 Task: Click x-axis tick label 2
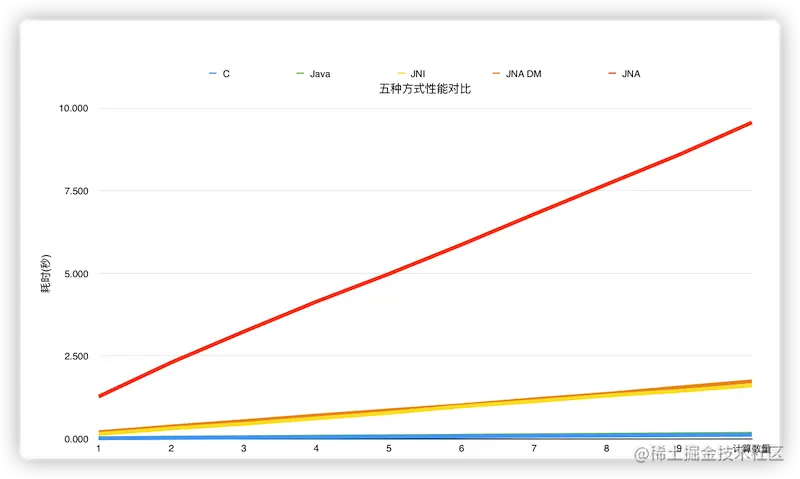171,448
